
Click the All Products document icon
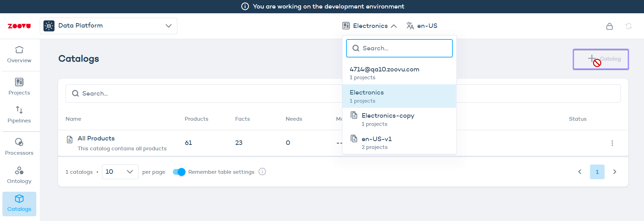70,139
